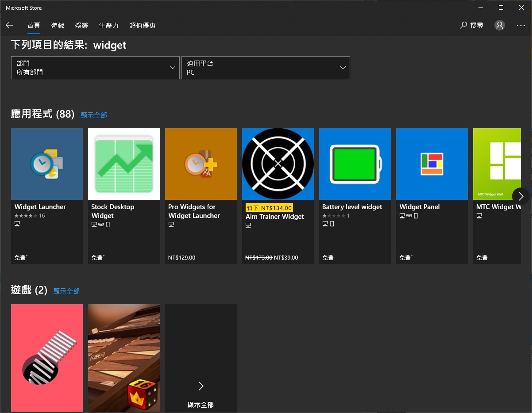532x413 pixels.
Task: Open the Battery level widget app
Action: (x=355, y=164)
